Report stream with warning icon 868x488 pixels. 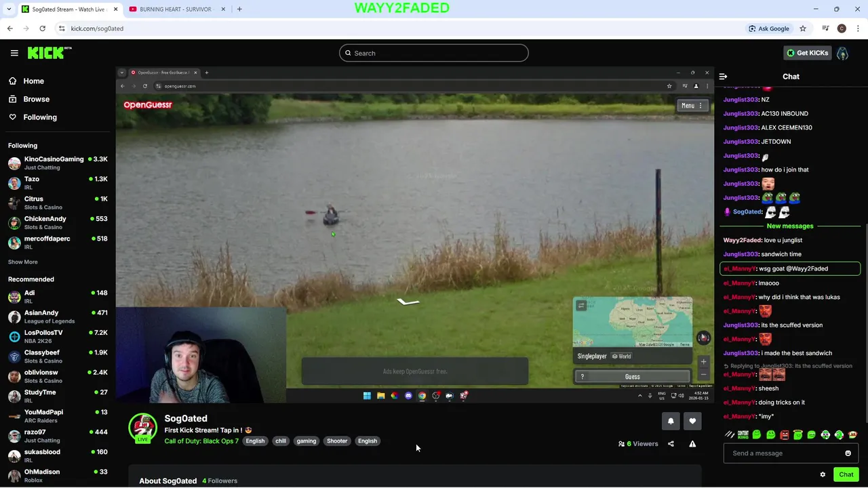click(x=692, y=444)
